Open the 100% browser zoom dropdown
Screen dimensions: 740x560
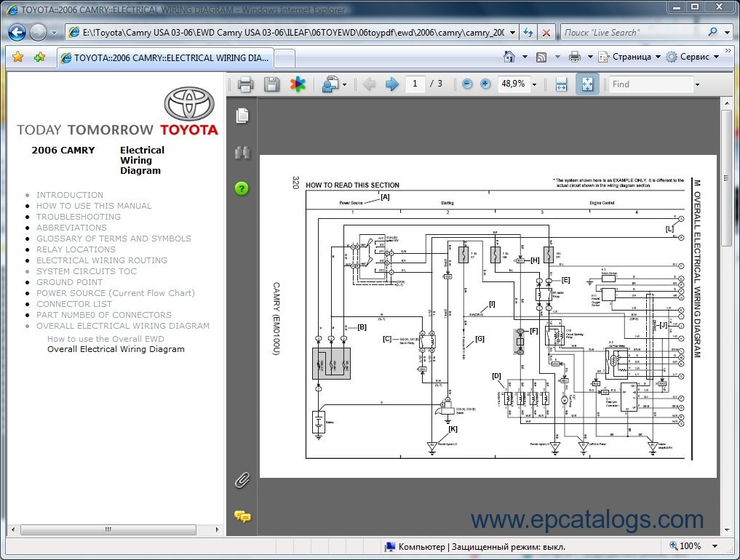[x=715, y=546]
